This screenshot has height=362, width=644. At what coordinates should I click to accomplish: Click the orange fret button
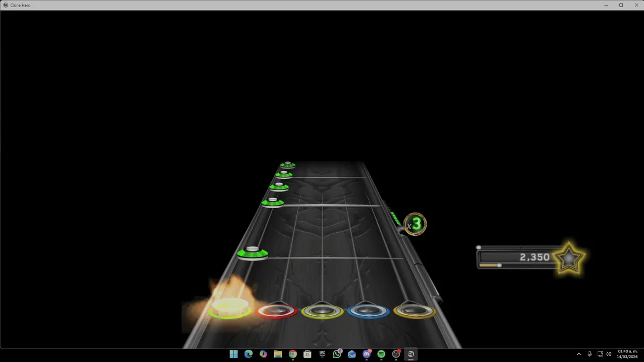coord(415,311)
